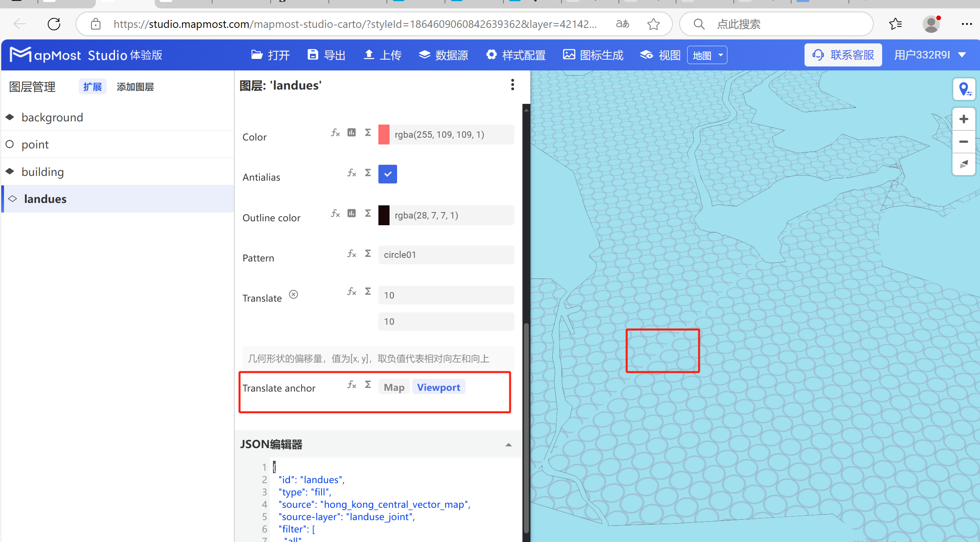The height and width of the screenshot is (542, 980).
Task: Open the Color swatch showing rgba(255, 109, 109, 1)
Action: [x=383, y=135]
